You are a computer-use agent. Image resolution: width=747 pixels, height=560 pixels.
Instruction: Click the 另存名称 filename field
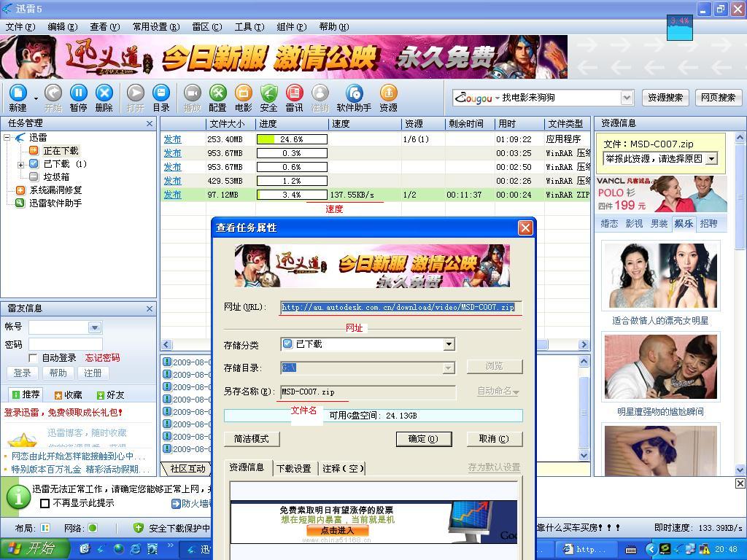pyautogui.click(x=368, y=392)
